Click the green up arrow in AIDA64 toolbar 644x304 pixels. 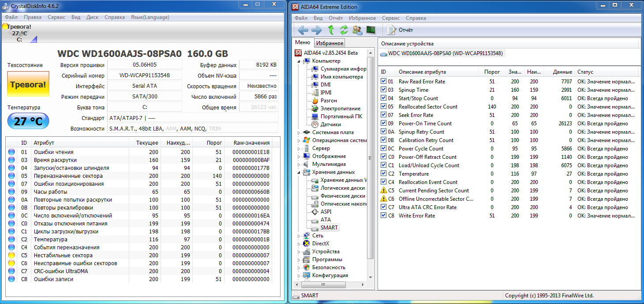[331, 30]
